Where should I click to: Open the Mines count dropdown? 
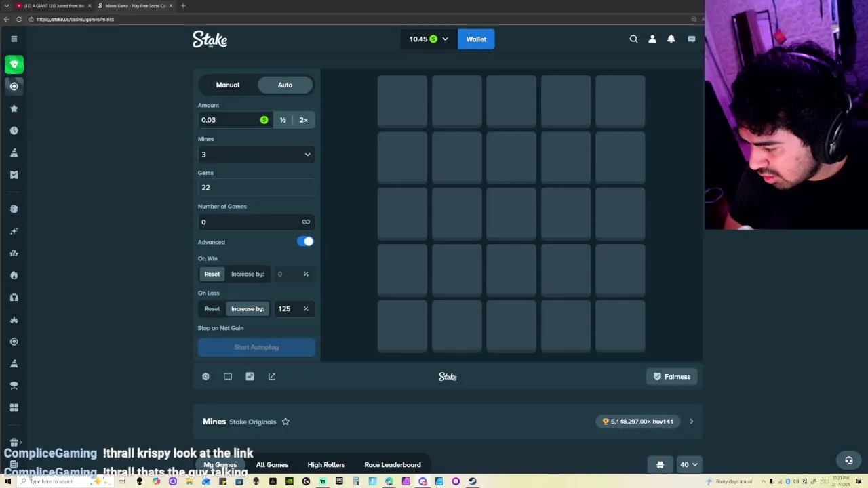pos(256,155)
